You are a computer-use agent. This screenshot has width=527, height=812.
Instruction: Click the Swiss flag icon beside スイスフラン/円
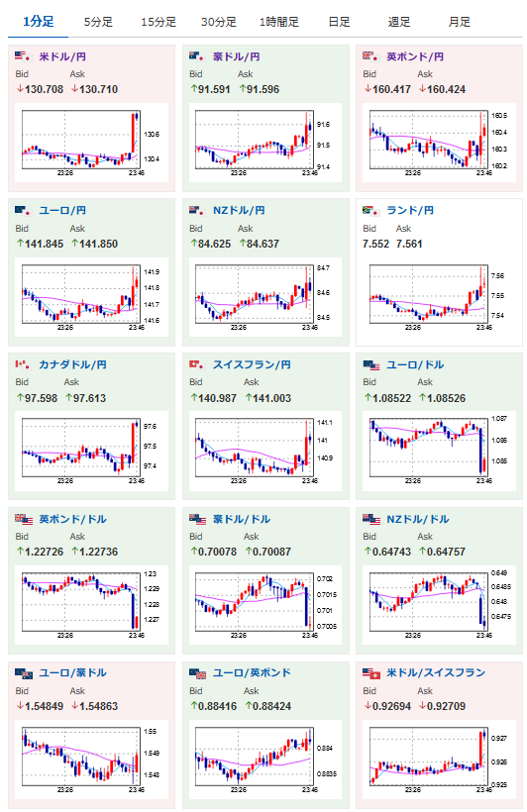click(x=196, y=364)
